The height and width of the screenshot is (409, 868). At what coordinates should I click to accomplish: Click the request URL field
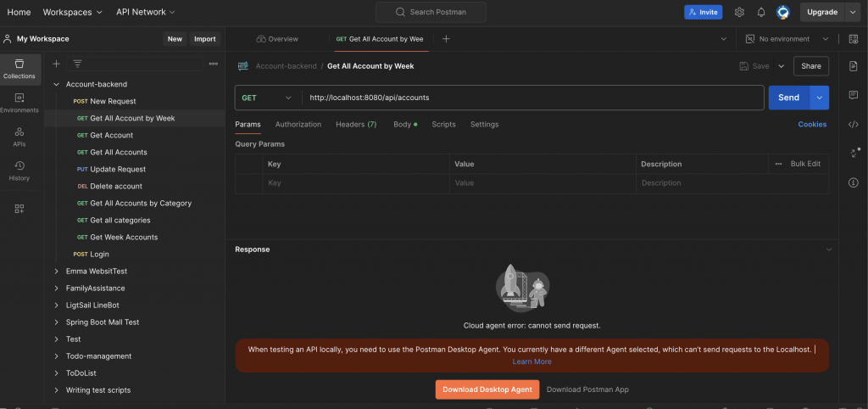click(x=532, y=98)
